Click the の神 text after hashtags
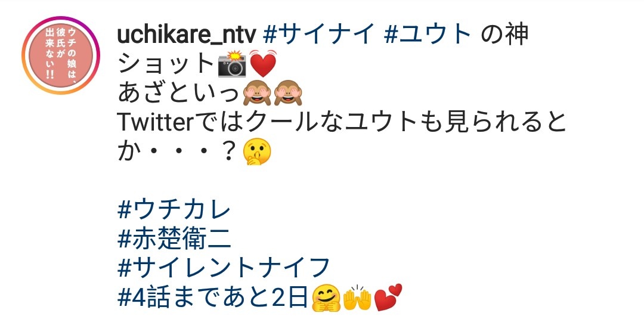Viewport: 644px width, 319px height. pos(504,34)
